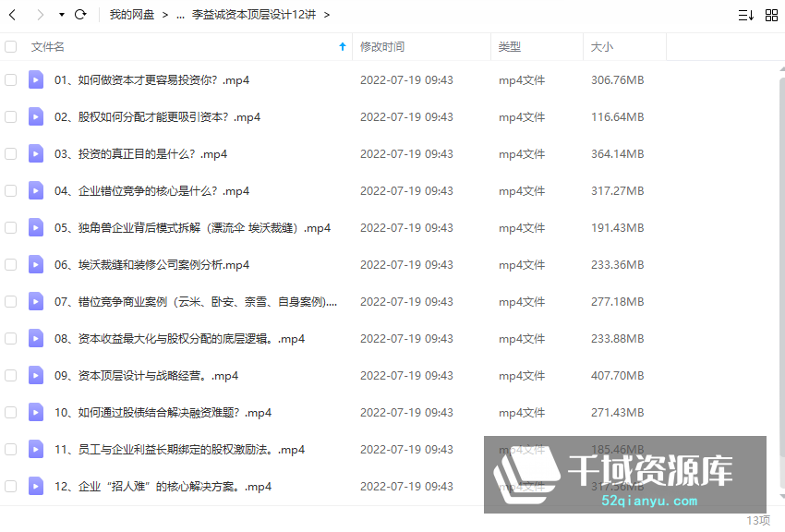The image size is (785, 532).
Task: Go back with the left arrow
Action: [x=13, y=15]
